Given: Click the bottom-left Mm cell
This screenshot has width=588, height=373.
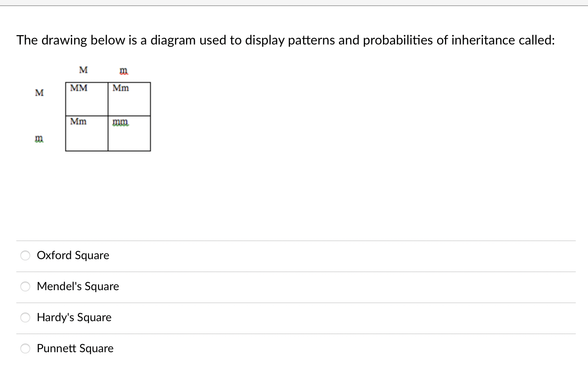Looking at the screenshot, I should tap(86, 133).
